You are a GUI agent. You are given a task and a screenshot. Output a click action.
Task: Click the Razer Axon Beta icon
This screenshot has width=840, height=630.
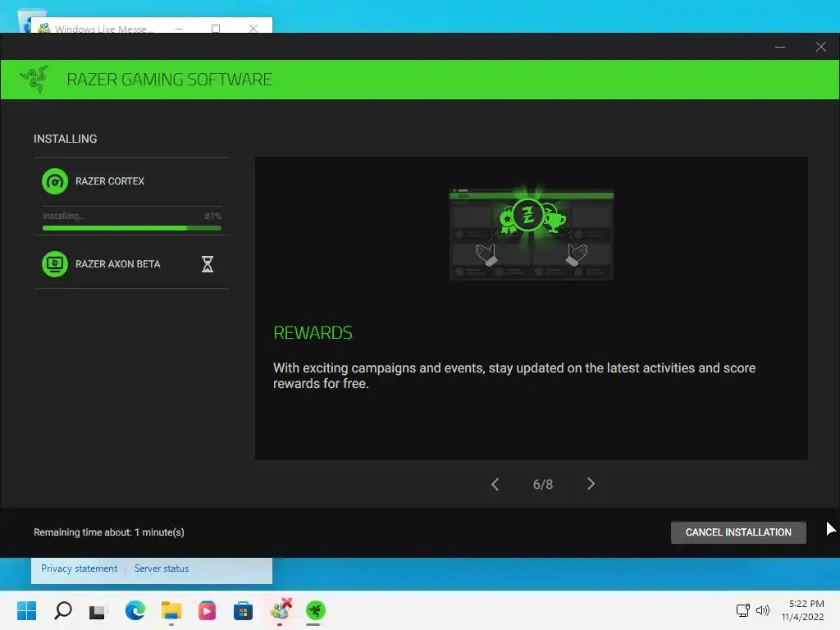pyautogui.click(x=55, y=263)
